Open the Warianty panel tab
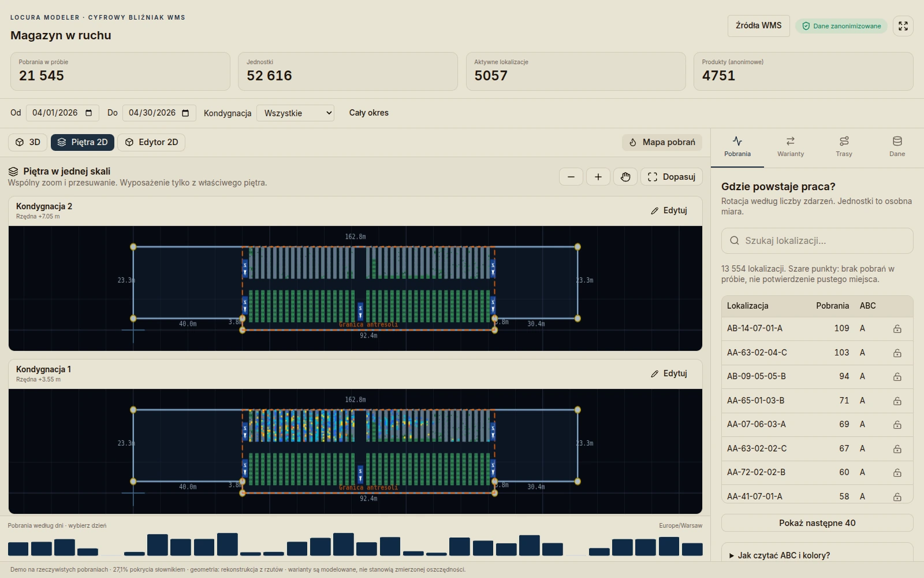This screenshot has height=578, width=924. (x=791, y=147)
